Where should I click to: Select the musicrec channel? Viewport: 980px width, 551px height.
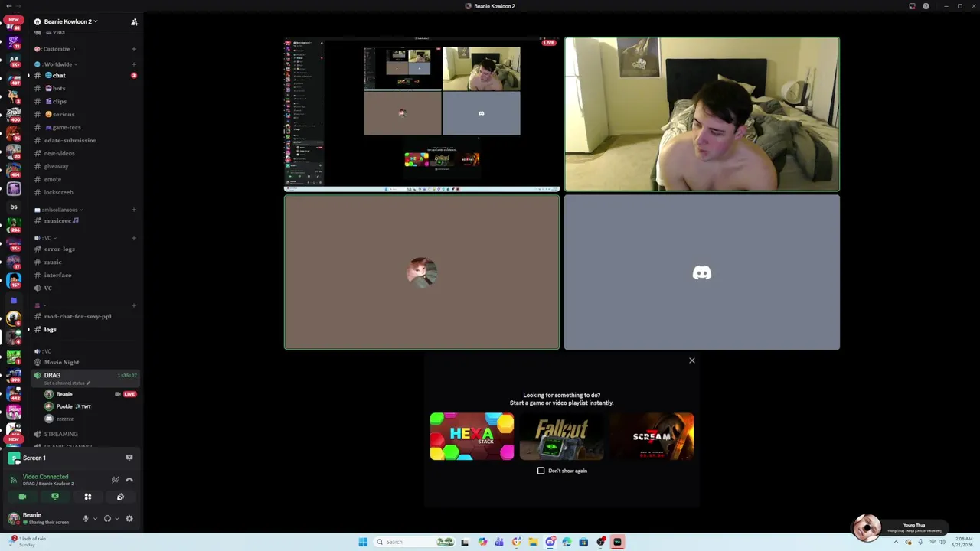coord(84,220)
